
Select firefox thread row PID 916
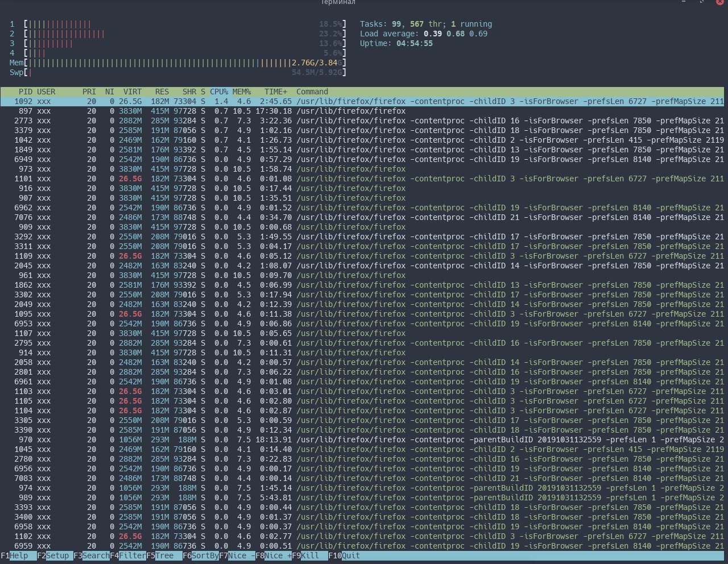tap(362, 188)
